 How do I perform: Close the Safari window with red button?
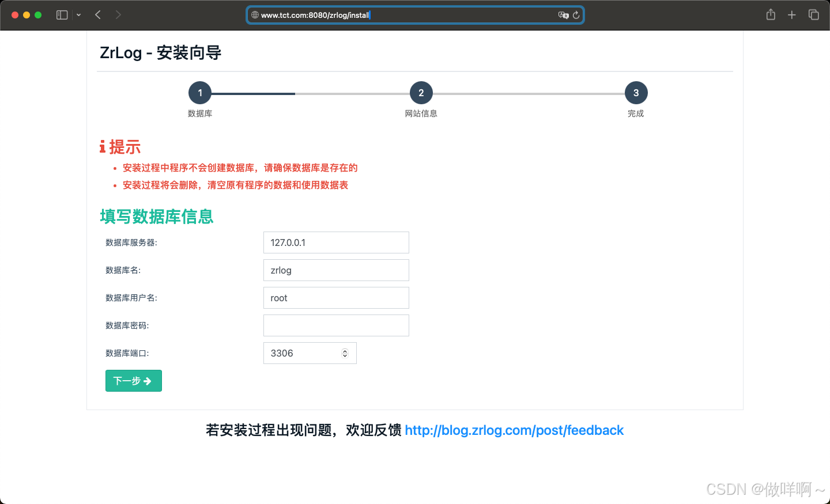click(15, 15)
